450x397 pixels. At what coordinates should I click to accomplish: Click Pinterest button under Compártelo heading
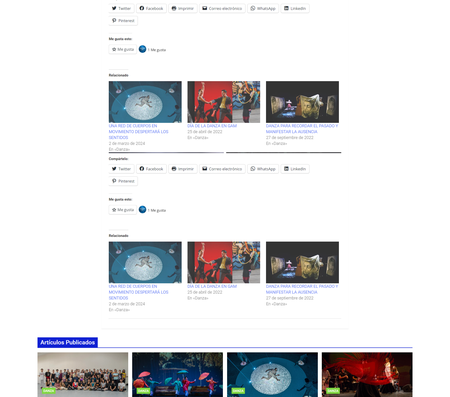123,181
